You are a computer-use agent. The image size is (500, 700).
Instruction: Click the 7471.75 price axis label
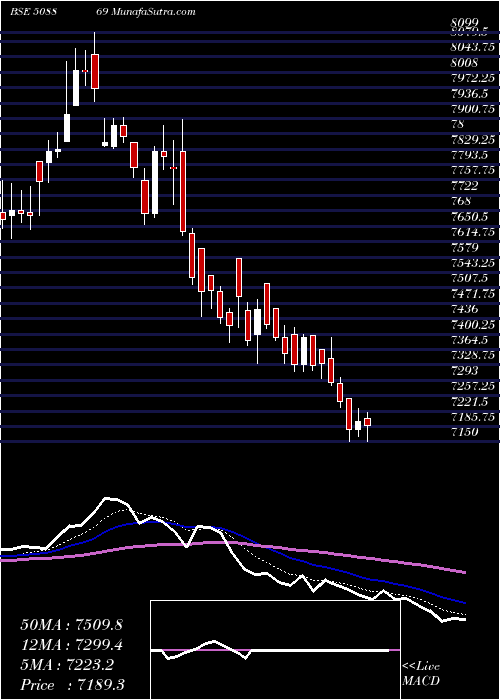click(472, 293)
